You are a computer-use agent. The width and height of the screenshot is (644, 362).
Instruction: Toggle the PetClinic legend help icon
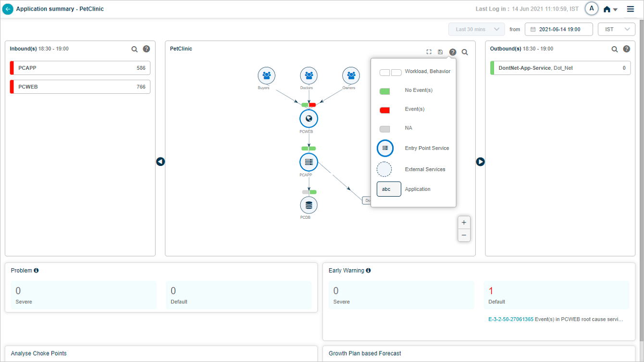(x=453, y=52)
